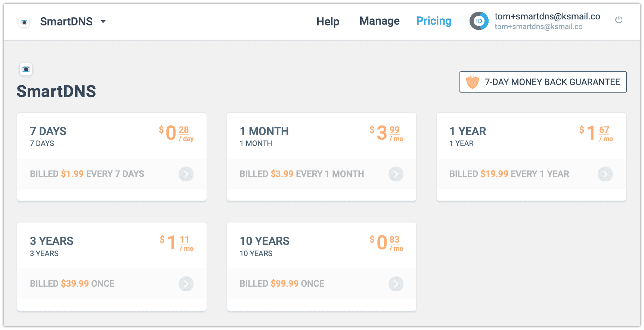This screenshot has height=330, width=644.
Task: Click the shield icon in guarantee badge
Action: click(473, 82)
